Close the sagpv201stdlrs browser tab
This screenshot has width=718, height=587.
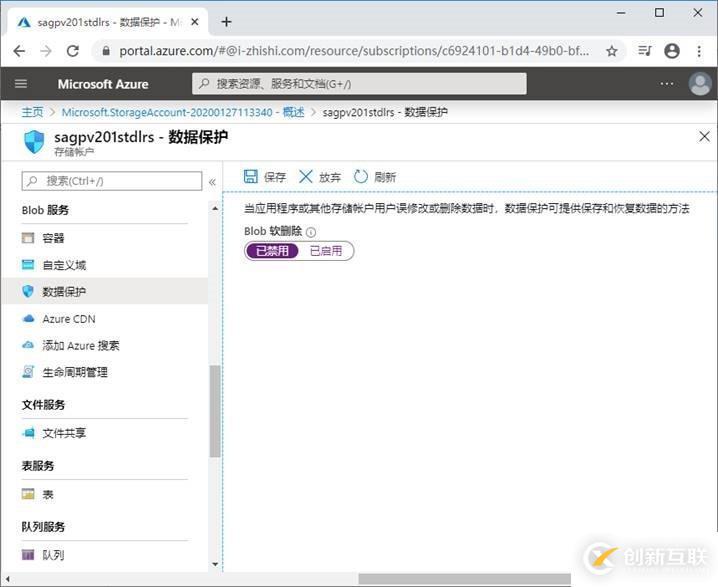pos(195,22)
